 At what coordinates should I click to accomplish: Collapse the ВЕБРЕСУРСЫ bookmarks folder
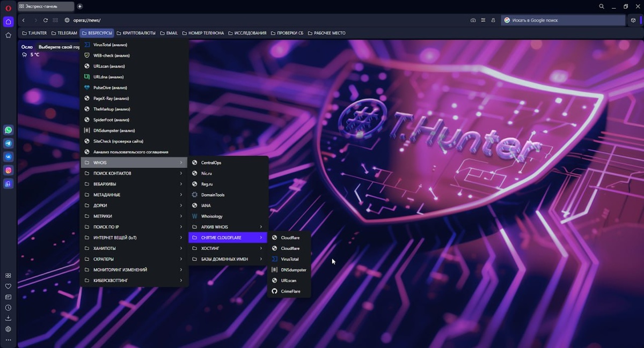pos(97,33)
